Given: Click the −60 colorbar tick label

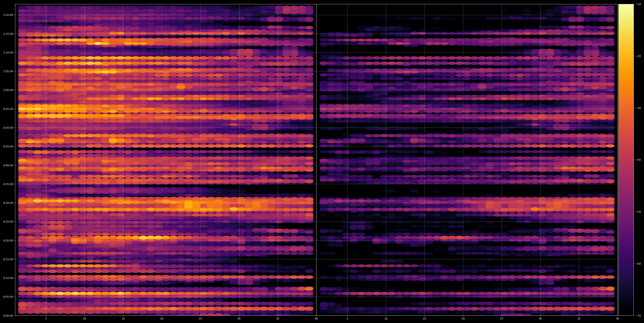Looking at the screenshot, I should click(x=638, y=264).
